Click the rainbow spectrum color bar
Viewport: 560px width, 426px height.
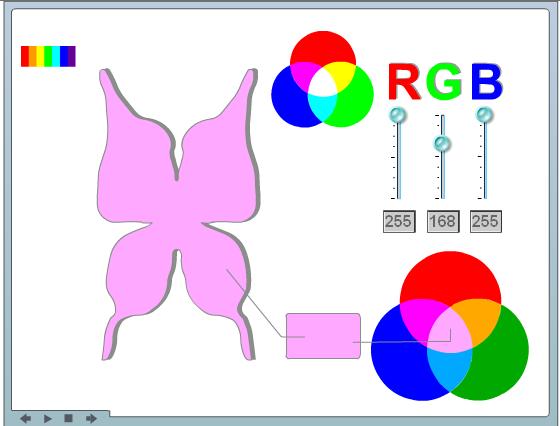(48, 56)
